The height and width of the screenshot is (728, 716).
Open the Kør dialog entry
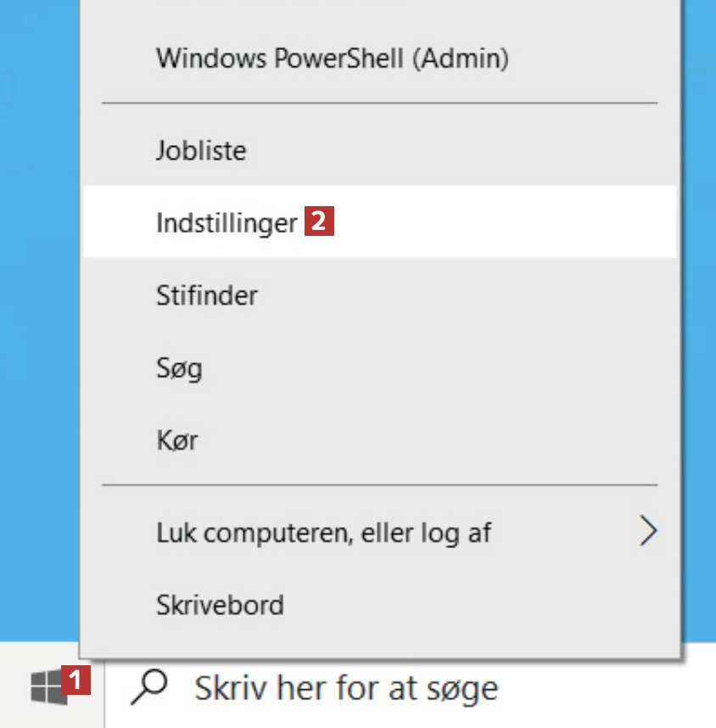176,441
